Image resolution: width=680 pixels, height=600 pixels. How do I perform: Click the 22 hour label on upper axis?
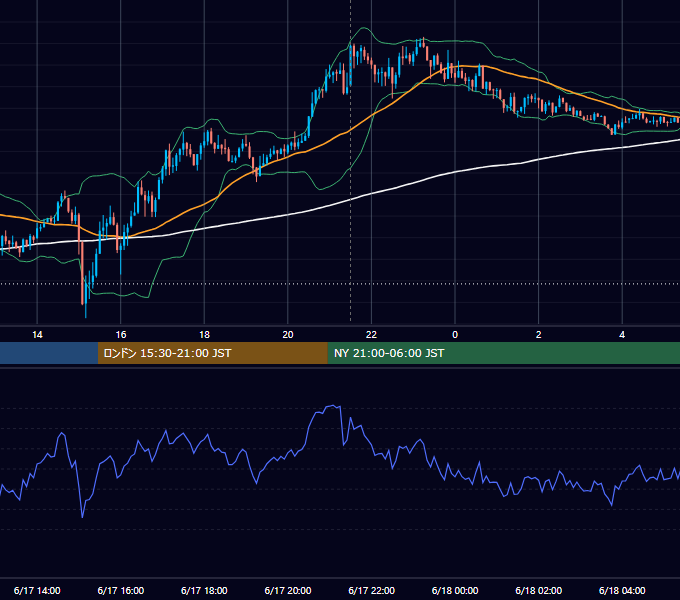tap(371, 335)
